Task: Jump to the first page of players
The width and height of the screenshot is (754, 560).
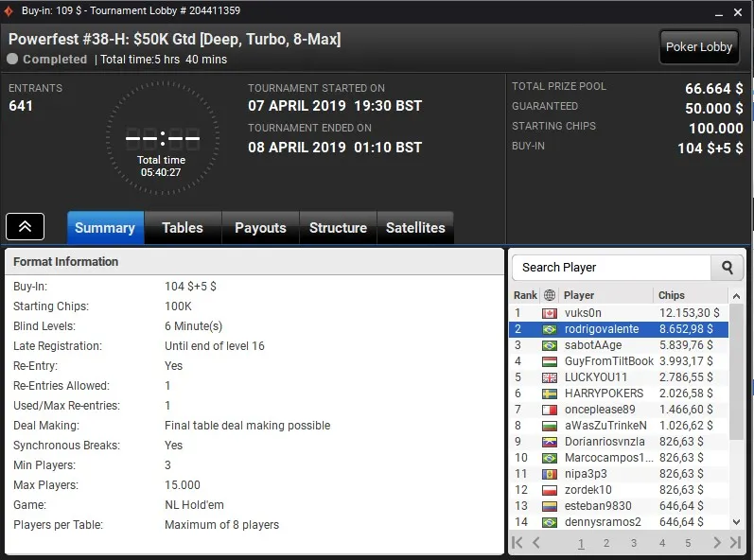Action: [x=517, y=543]
